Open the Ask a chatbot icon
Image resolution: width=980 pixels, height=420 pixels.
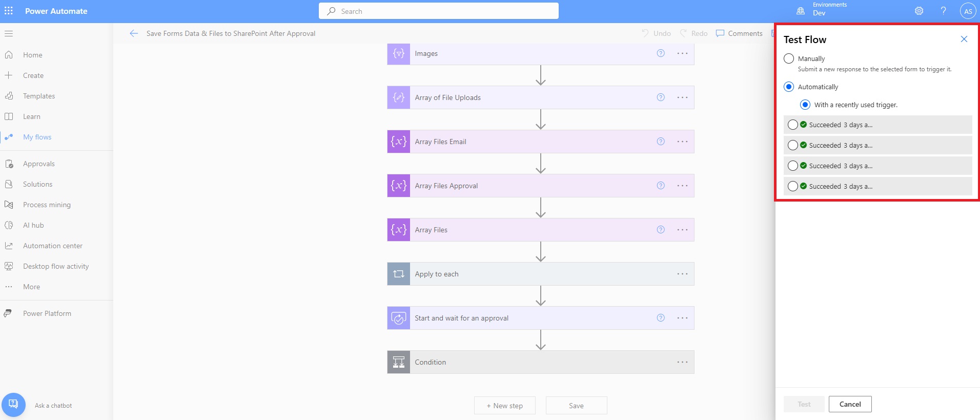[14, 405]
